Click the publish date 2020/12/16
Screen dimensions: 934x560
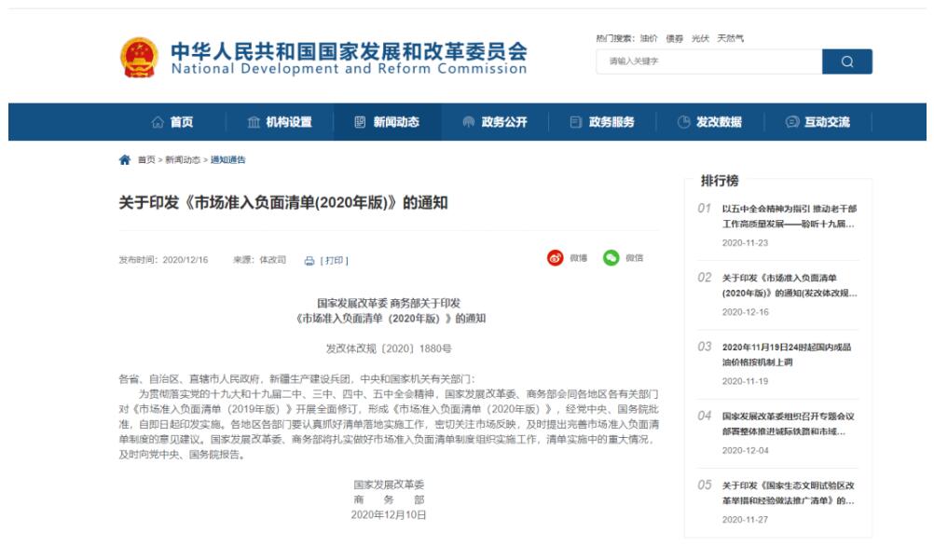[185, 260]
